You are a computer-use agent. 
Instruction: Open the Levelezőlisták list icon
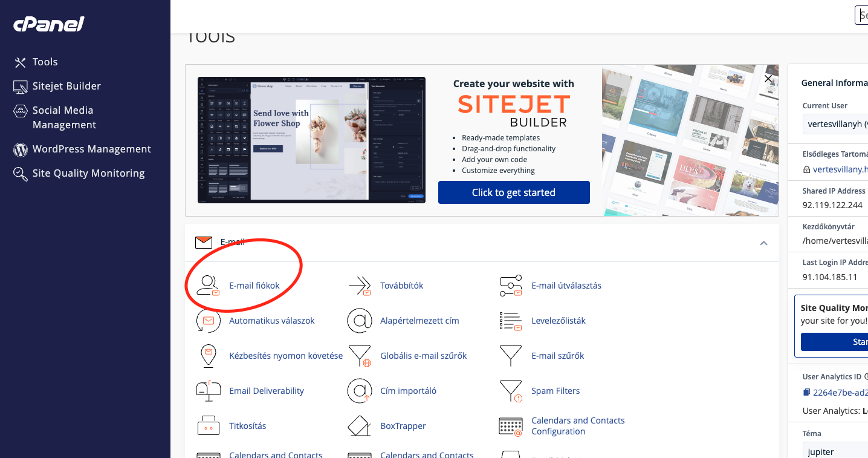coord(511,321)
